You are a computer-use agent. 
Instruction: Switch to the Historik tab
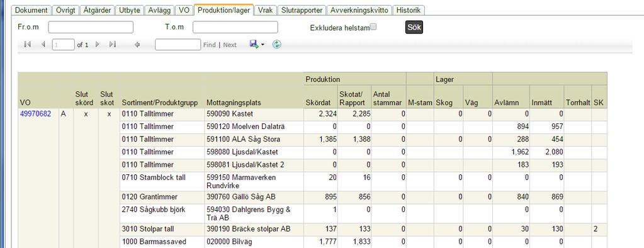409,10
